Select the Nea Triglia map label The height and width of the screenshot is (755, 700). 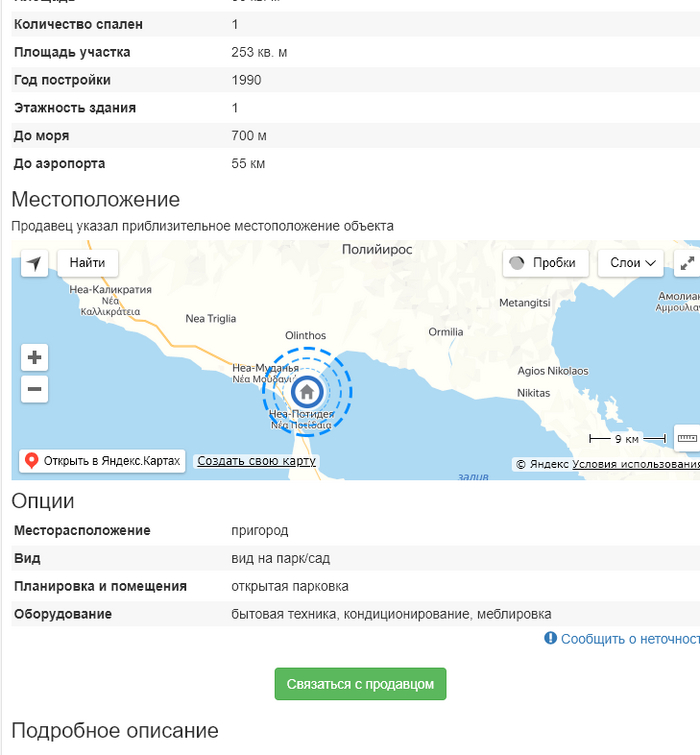coord(211,318)
